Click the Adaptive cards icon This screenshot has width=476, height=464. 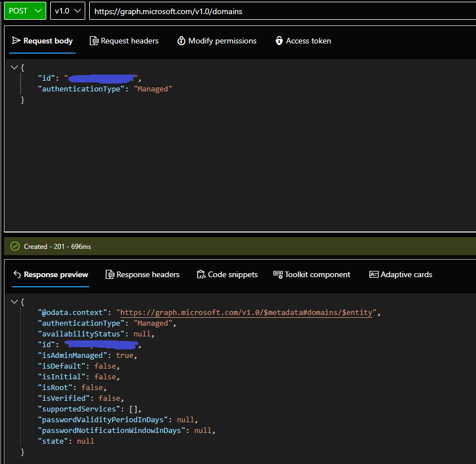tap(374, 274)
